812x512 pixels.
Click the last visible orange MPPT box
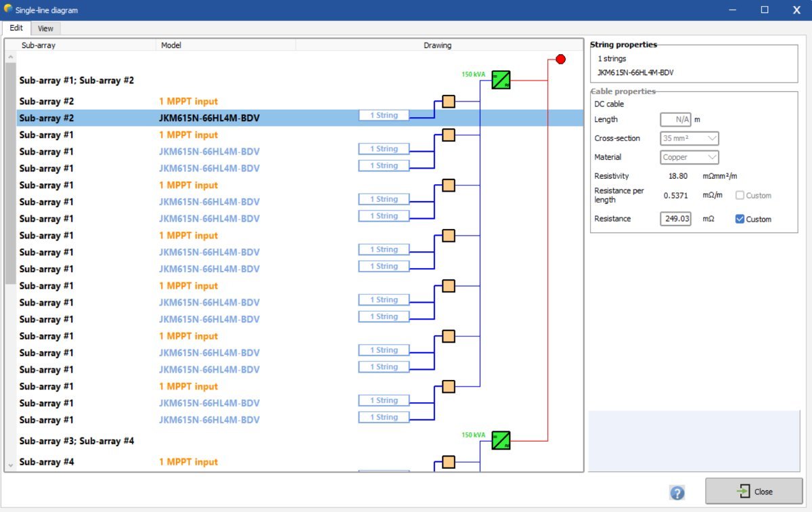pos(448,463)
